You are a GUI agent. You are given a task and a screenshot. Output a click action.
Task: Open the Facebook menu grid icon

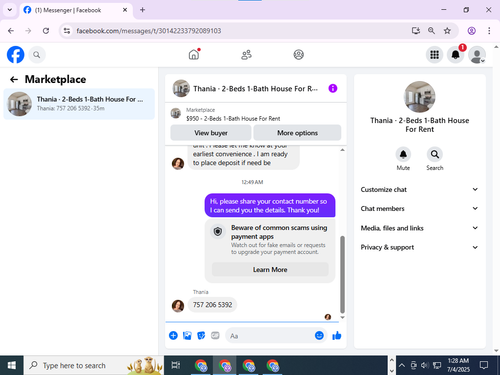click(x=434, y=55)
